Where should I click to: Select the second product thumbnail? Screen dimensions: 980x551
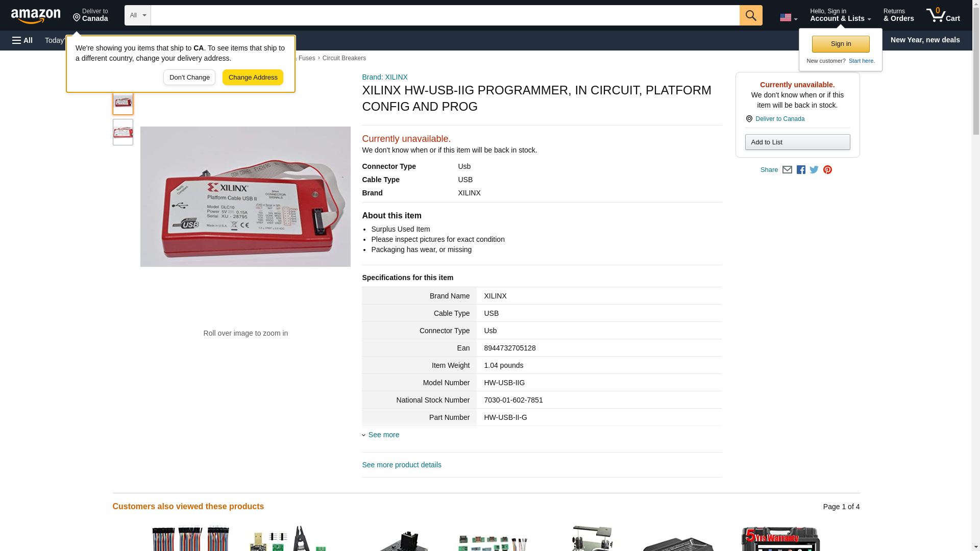123,132
